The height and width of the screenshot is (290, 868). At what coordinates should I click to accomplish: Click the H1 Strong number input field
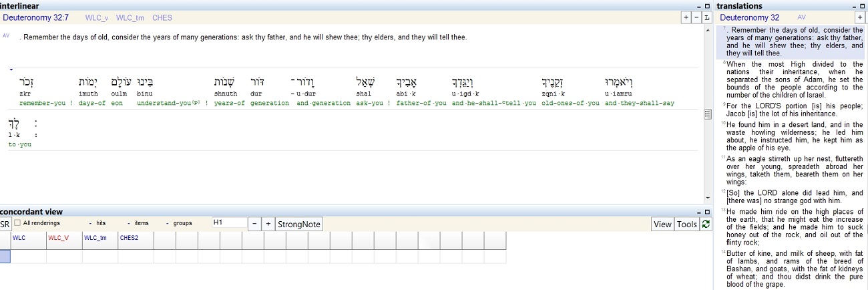click(229, 223)
